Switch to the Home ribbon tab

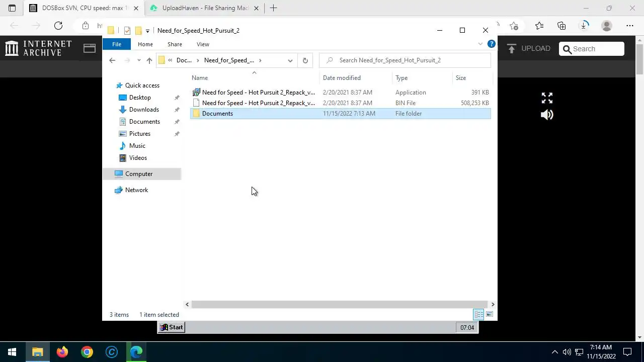(x=145, y=44)
